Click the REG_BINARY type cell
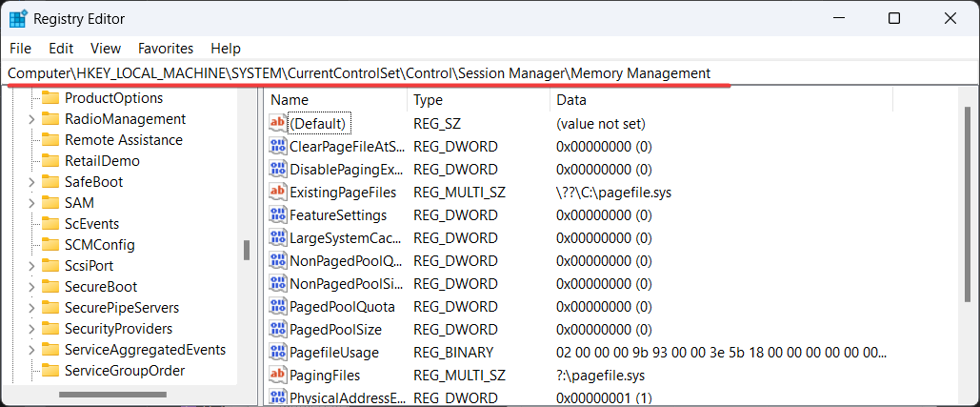This screenshot has height=407, width=980. [453, 352]
